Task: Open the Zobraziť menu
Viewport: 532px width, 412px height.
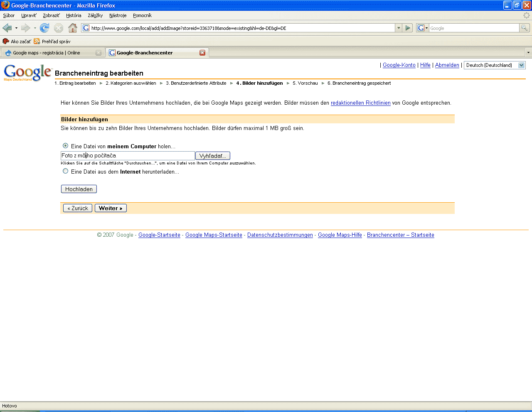Action: [52, 15]
